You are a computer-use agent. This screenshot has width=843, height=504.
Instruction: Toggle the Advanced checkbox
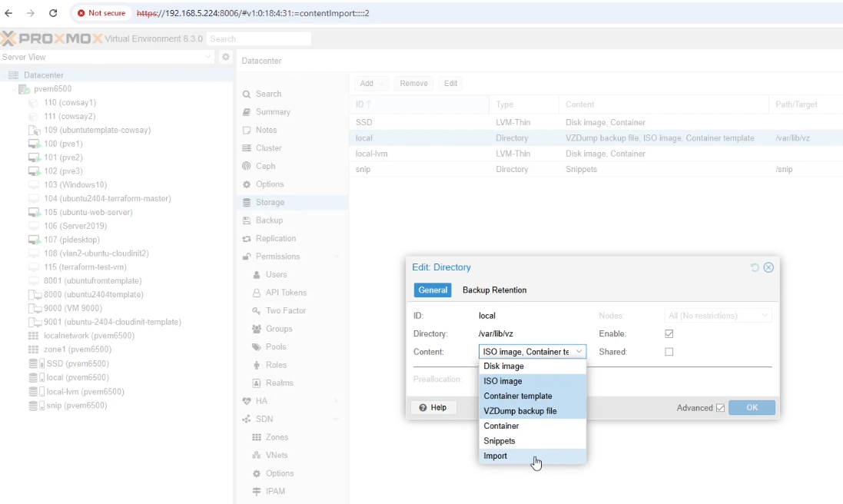pos(720,408)
